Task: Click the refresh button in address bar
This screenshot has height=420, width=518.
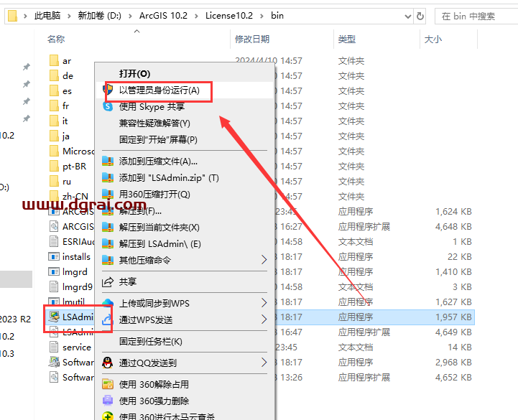Action: (x=420, y=16)
